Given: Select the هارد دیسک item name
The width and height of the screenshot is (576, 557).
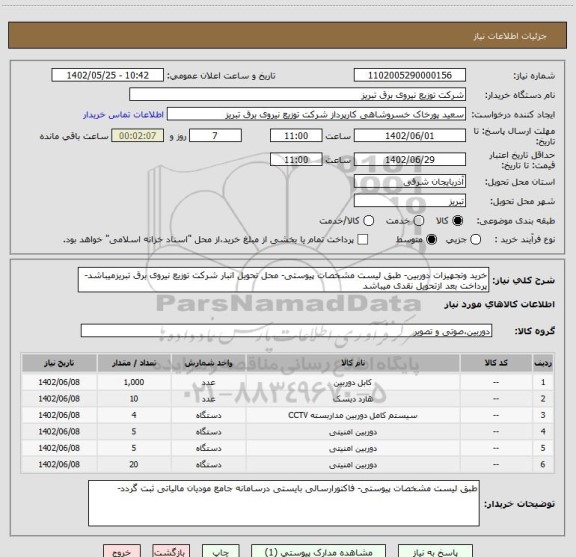Looking at the screenshot, I should click(353, 399).
